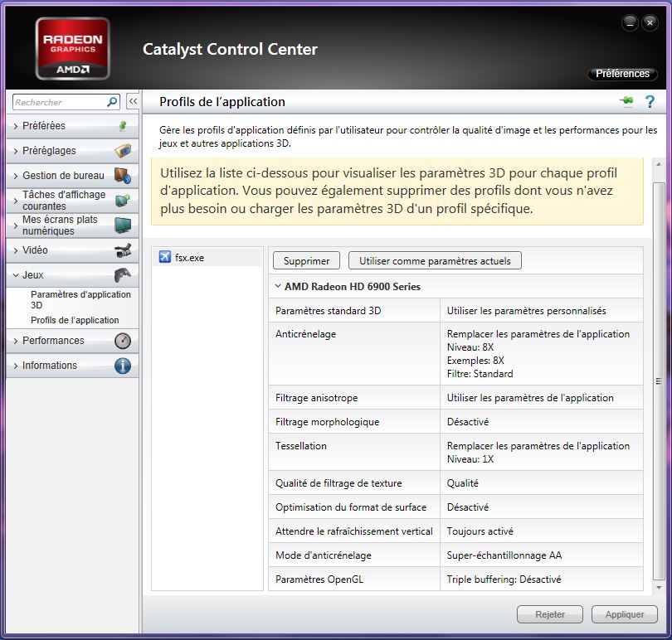Screen dimensions: 672x640
Task: Expand the Préréglages section
Action: pyautogui.click(x=72, y=151)
